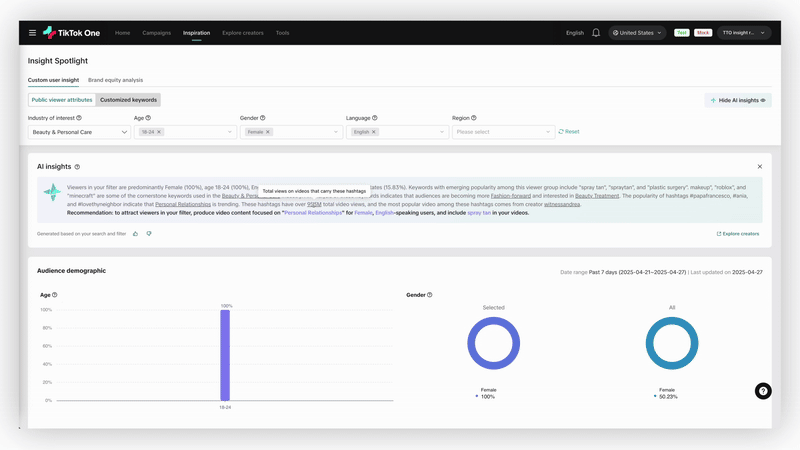This screenshot has height=450, width=800.
Task: Click thumbs up on AI insights
Action: tap(136, 234)
